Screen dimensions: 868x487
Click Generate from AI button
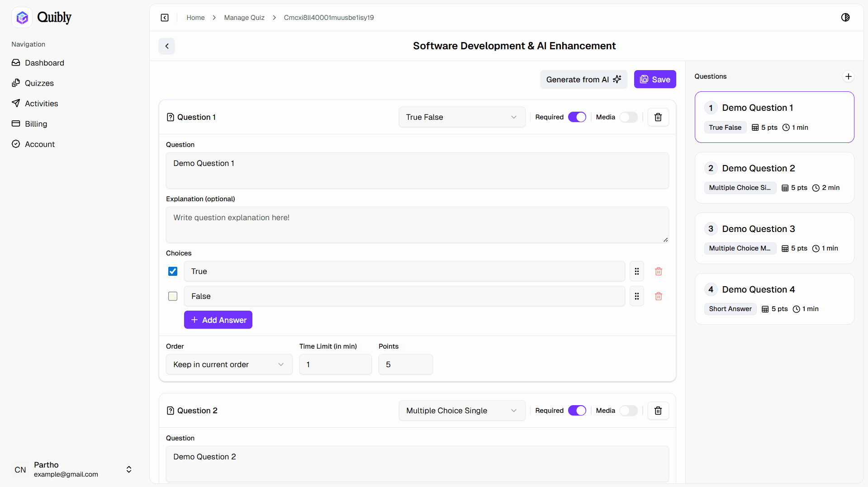coord(583,80)
